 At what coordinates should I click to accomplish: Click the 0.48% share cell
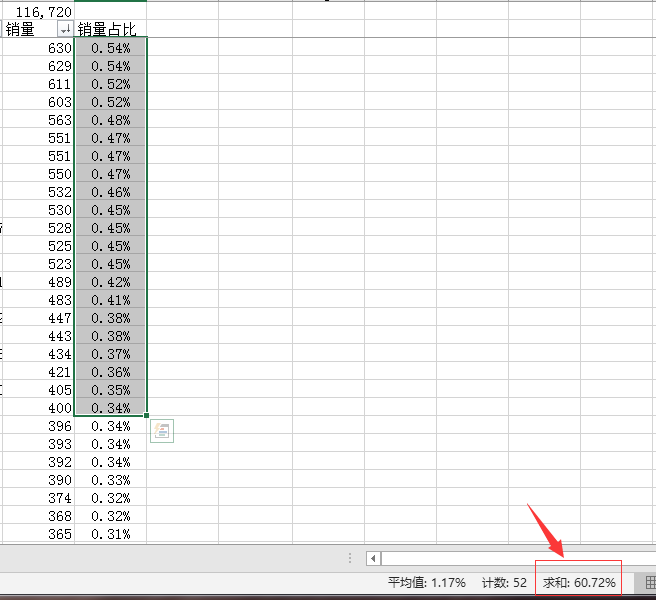coord(110,120)
